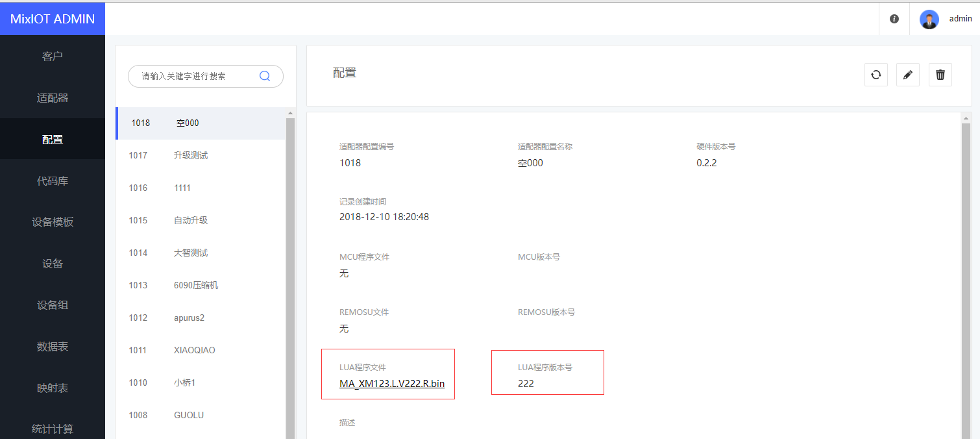Click the info icon in top bar
Viewport: 980px width, 439px height.
[894, 19]
